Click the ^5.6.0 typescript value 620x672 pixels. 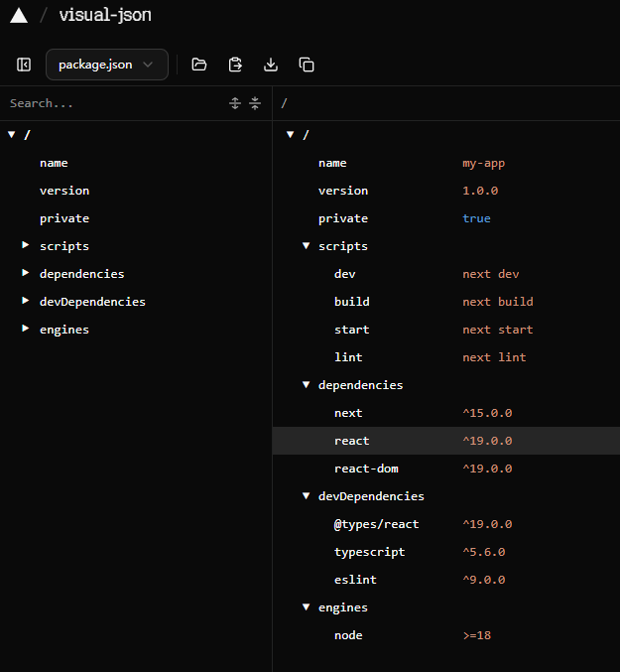(484, 552)
